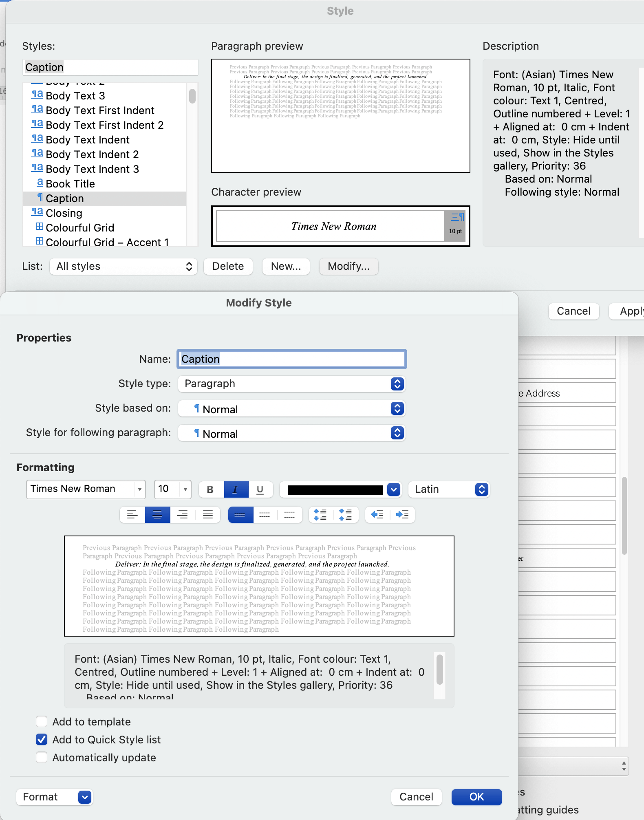This screenshot has width=644, height=820.
Task: Select Body Text First Indent 2 style
Action: point(104,125)
